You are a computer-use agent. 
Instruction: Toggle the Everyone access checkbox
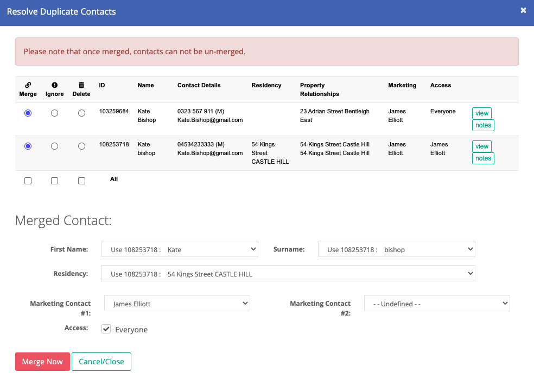point(106,329)
